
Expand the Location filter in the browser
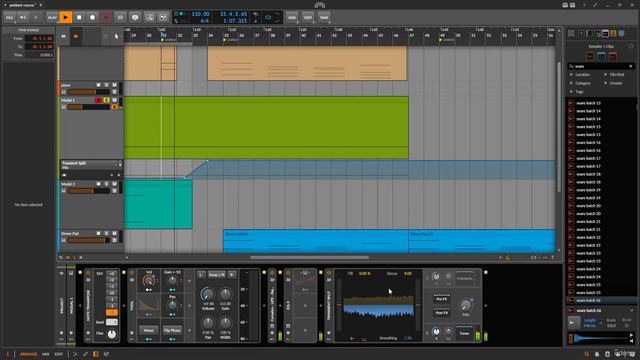point(582,75)
